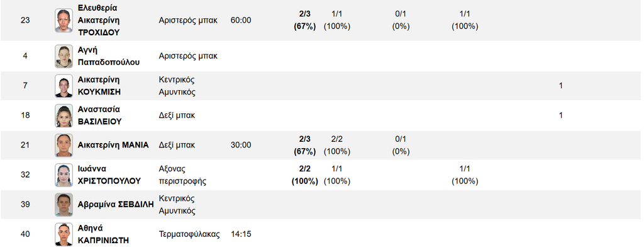Open Αναστασία ΒΑΣΙΛΕΙΟΥ profile picture
The image size is (644, 247).
(x=64, y=116)
